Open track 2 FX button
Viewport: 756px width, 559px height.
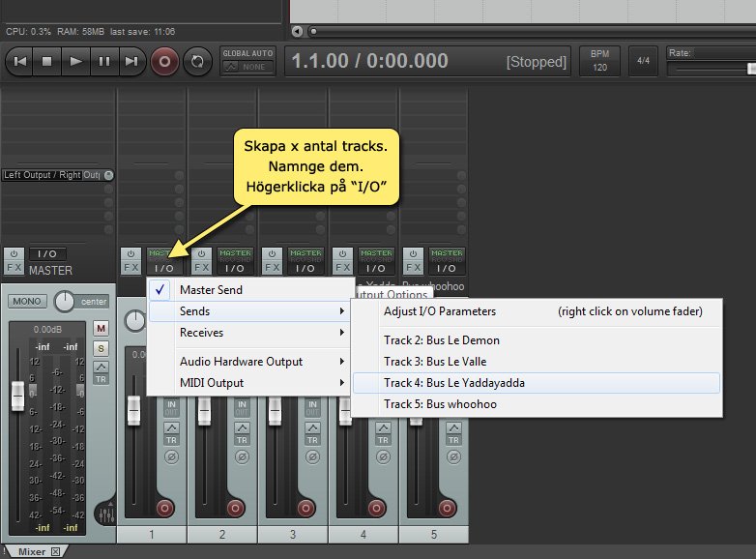pyautogui.click(x=201, y=267)
